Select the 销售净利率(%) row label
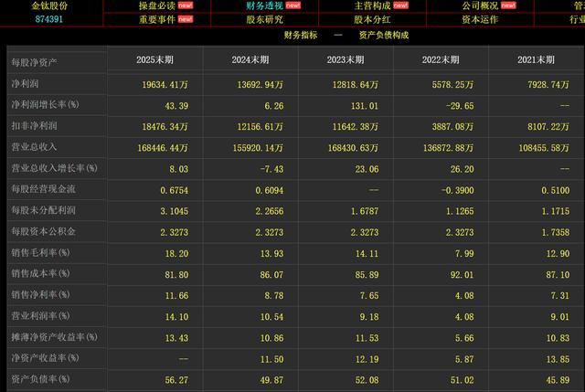This screenshot has width=585, height=392. coord(40,294)
